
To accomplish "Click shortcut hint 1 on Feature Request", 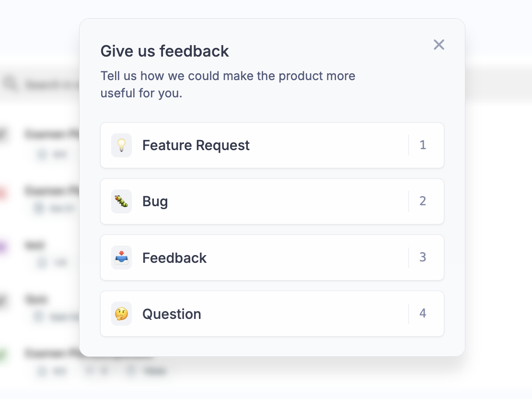I will 422,145.
